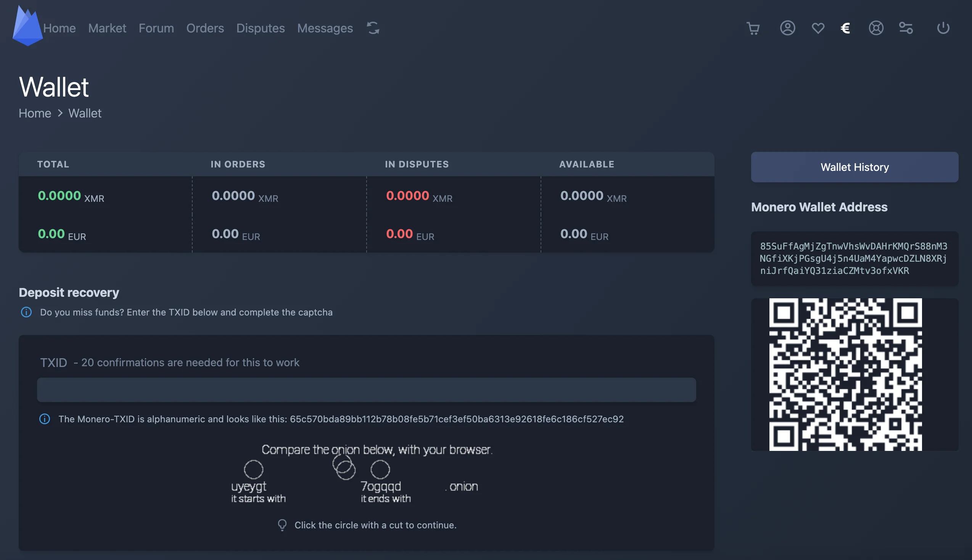Click the Home breadcrumb link
Screen dimensions: 972x560
[x=35, y=113]
